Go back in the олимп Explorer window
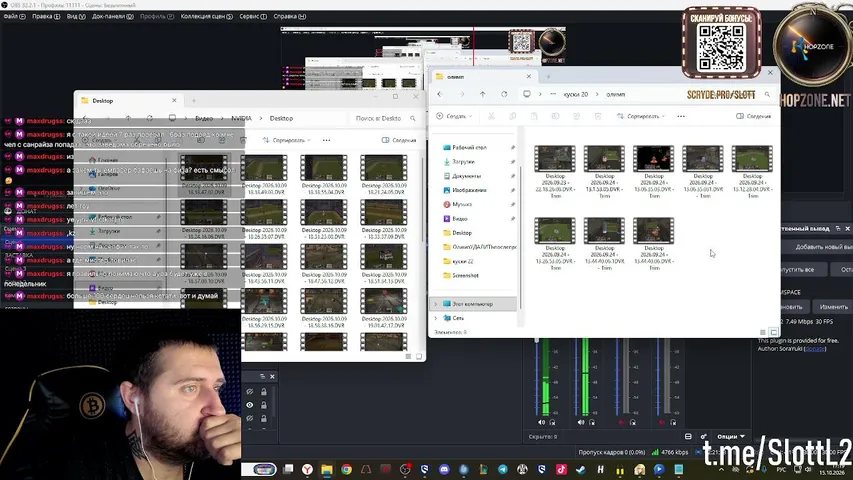The height and width of the screenshot is (480, 853). click(x=440, y=94)
